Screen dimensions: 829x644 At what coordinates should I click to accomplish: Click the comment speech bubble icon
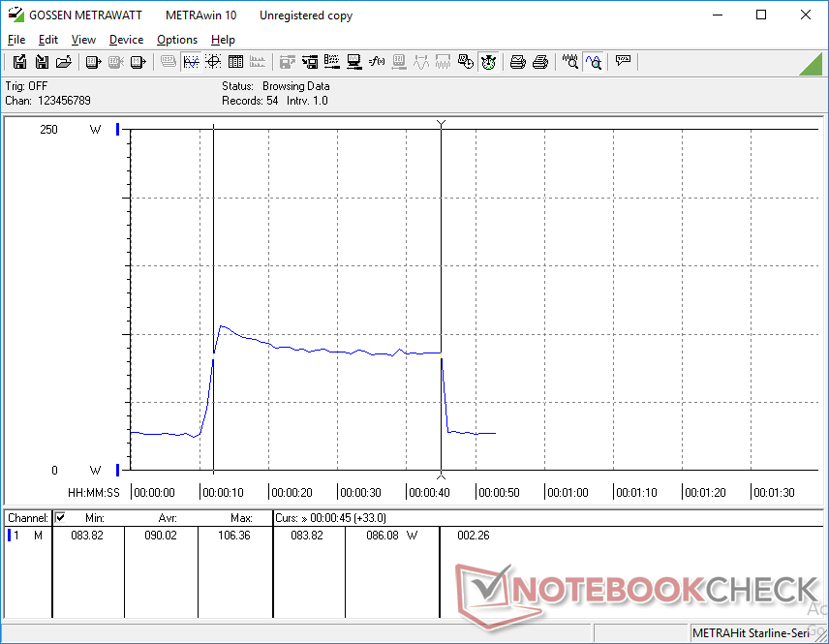tap(624, 62)
